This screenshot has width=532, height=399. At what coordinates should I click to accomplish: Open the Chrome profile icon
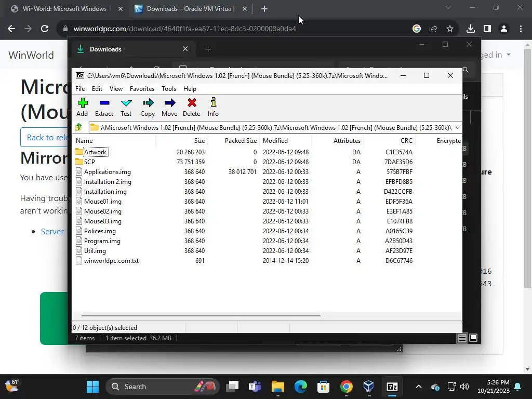tap(503, 29)
